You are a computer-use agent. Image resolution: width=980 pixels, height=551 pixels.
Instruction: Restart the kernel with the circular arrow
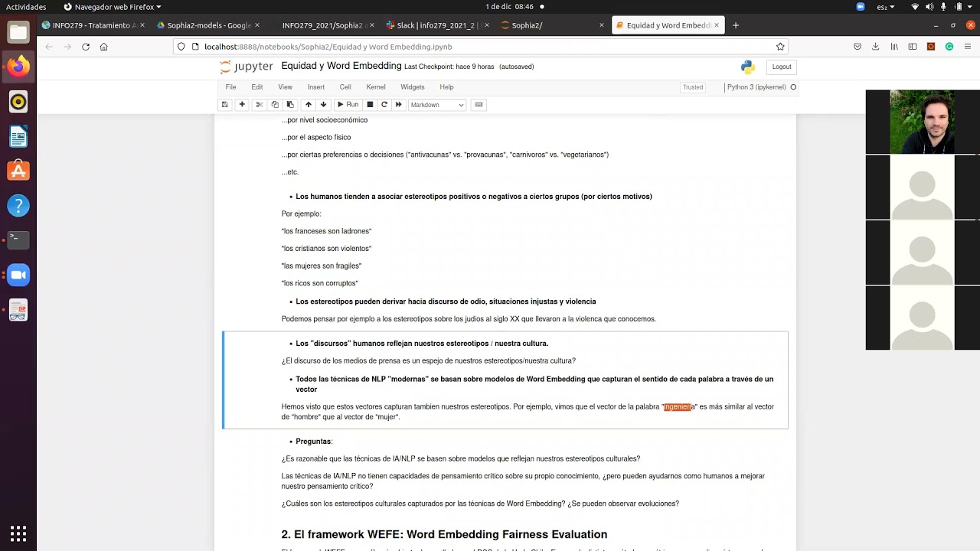[384, 105]
